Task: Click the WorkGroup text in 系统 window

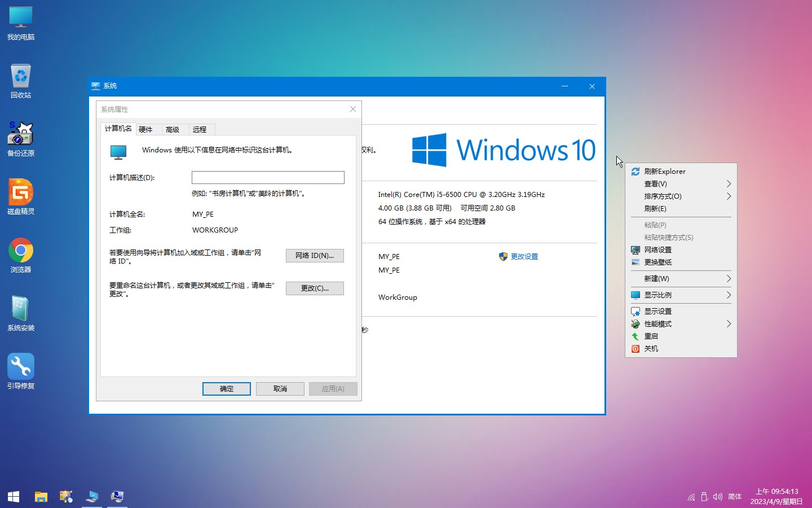Action: (398, 297)
